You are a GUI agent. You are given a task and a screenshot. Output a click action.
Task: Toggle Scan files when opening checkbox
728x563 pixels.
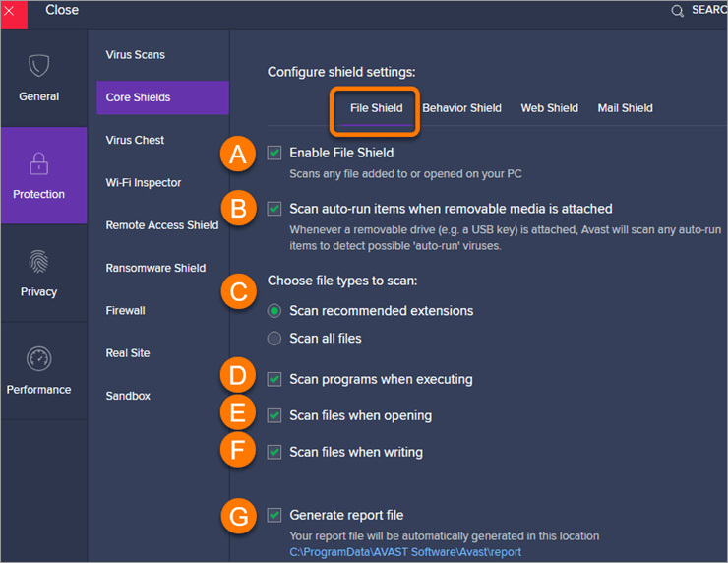pyautogui.click(x=274, y=415)
